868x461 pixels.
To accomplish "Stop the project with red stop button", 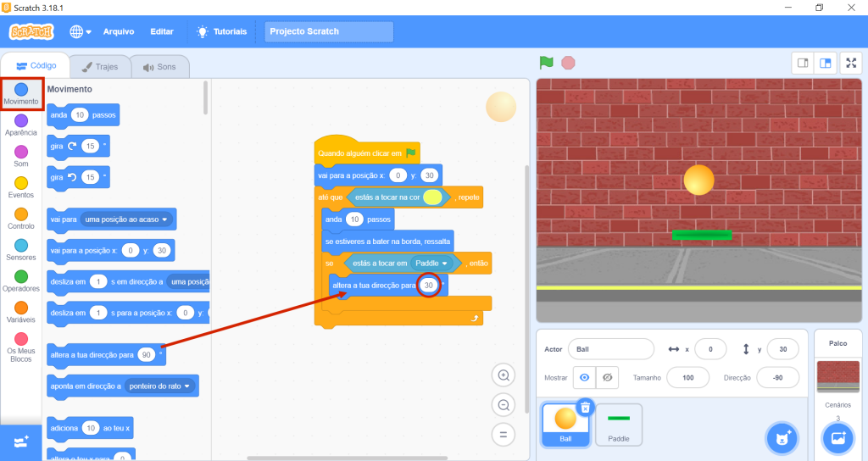I will (568, 63).
